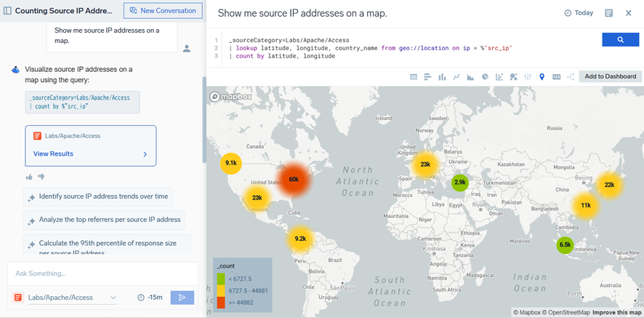
Task: Select the line chart icon
Action: click(x=456, y=76)
